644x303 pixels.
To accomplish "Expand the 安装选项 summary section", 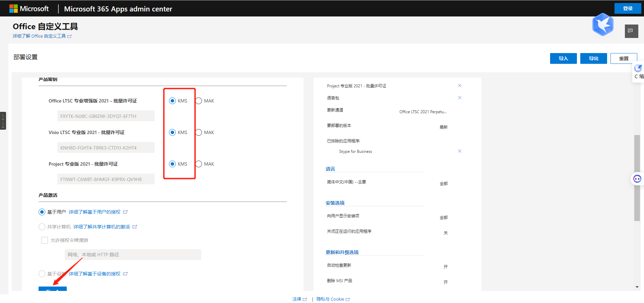I will (335, 203).
